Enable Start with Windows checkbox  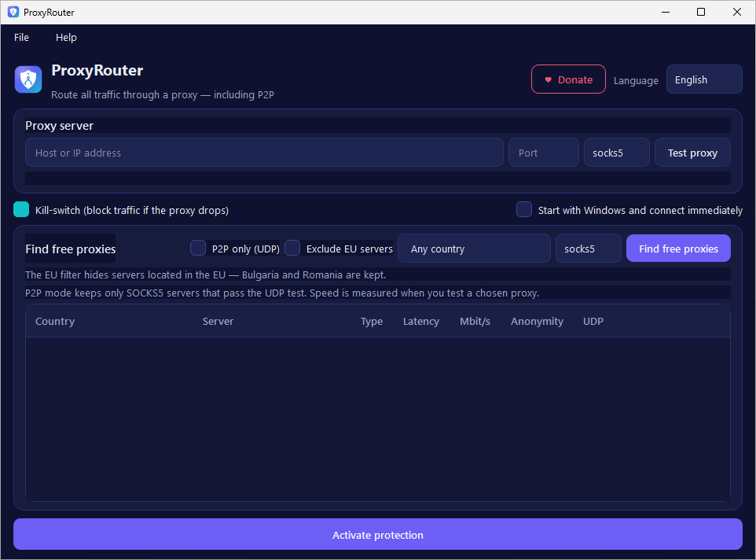click(524, 209)
